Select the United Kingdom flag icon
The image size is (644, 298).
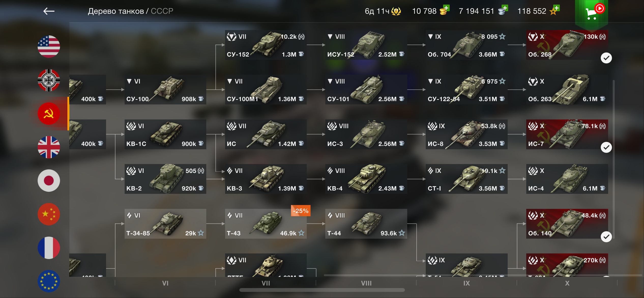(49, 147)
